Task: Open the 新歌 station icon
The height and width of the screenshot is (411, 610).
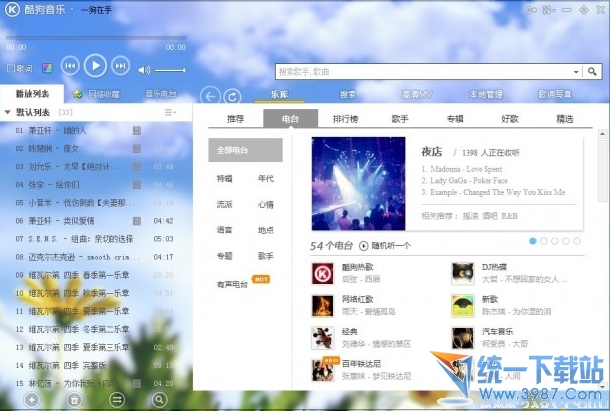Action: [463, 306]
